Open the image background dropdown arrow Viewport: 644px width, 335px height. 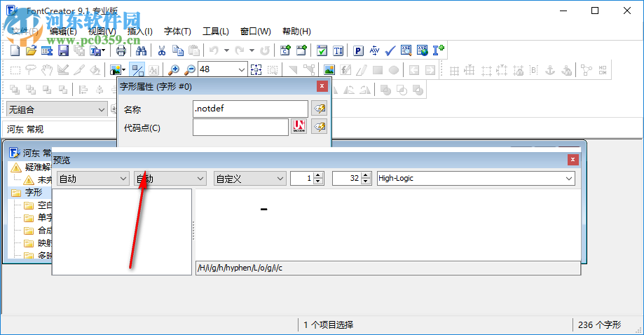pos(123,70)
